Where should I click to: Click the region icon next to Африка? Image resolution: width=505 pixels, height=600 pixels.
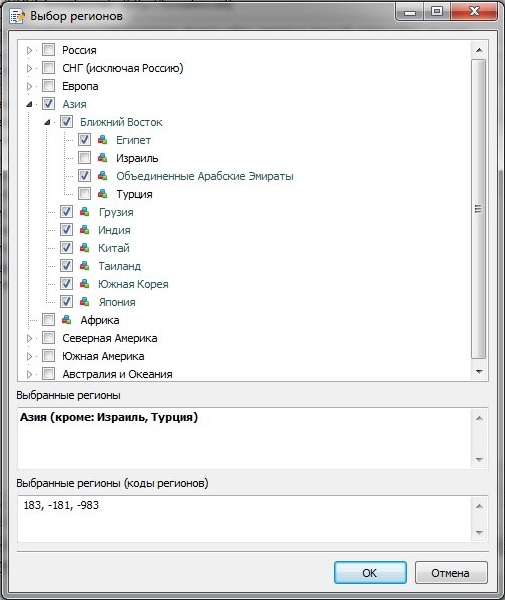point(66,320)
